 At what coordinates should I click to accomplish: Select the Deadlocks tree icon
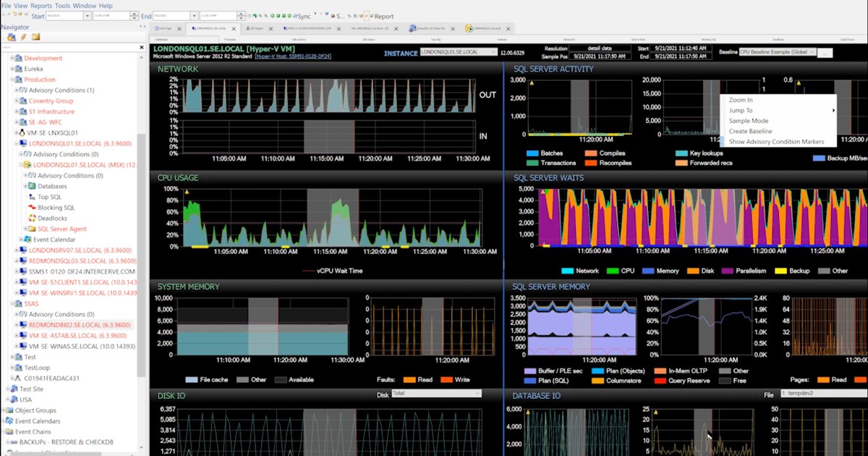pyautogui.click(x=32, y=218)
